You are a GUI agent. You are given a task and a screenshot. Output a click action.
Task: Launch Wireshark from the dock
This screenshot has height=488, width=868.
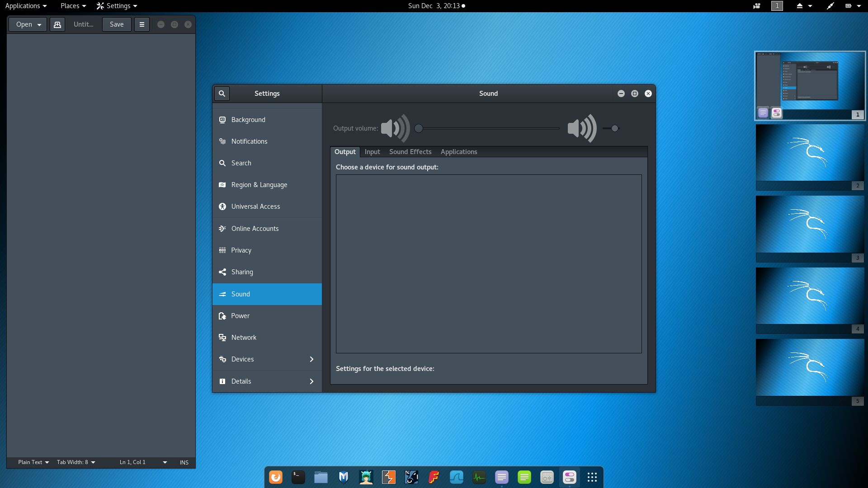[x=457, y=477]
